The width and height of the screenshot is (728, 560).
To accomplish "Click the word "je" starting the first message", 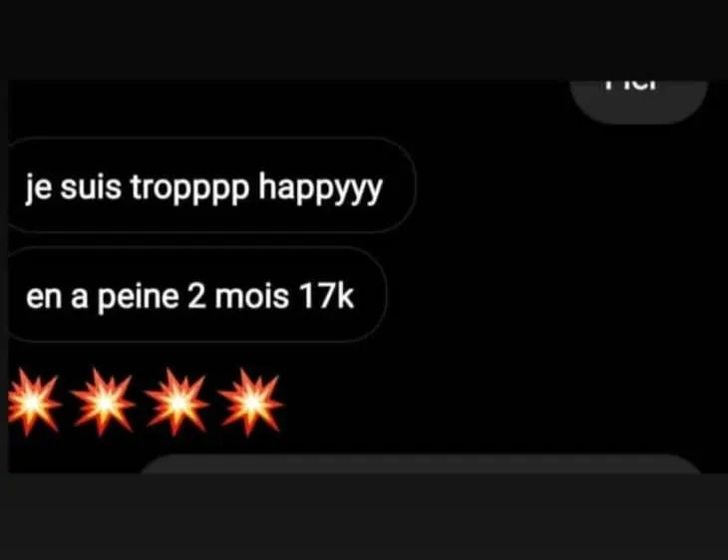I will (39, 188).
